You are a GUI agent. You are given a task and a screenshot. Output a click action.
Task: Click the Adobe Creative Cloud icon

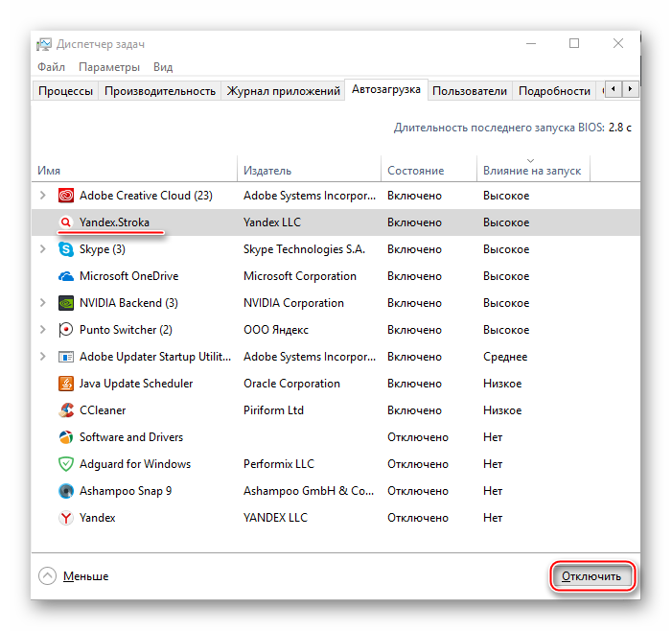point(66,196)
